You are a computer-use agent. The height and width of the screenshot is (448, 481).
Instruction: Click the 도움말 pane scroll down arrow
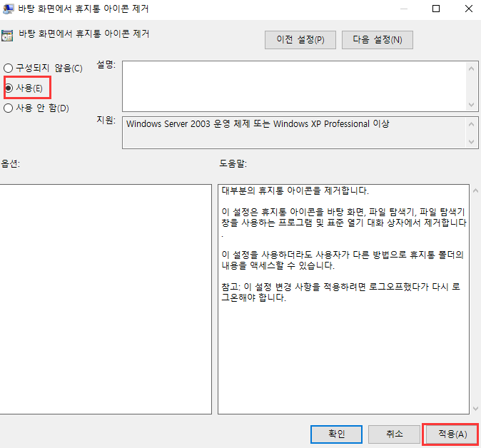pos(475,409)
